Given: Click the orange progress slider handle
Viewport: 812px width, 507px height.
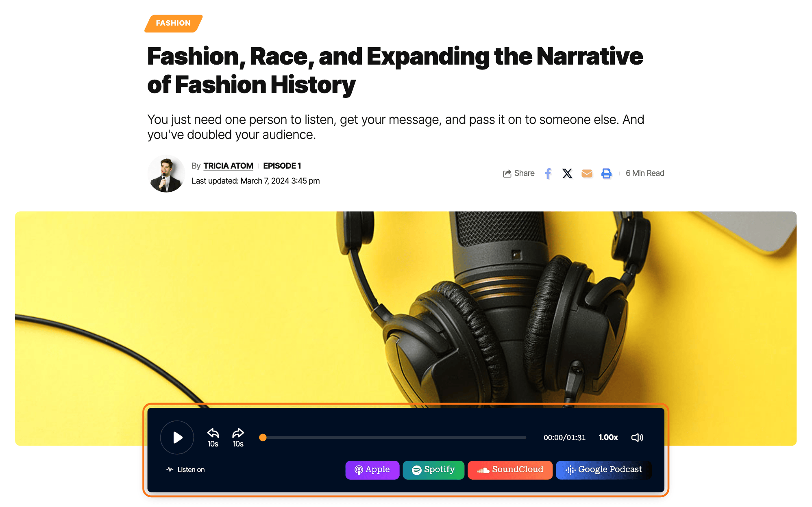Looking at the screenshot, I should 263,438.
